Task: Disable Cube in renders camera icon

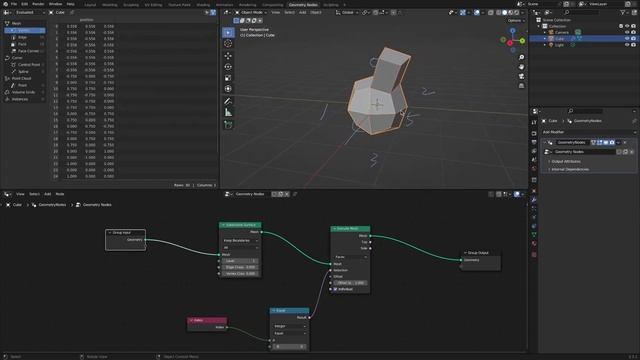Action: click(633, 38)
